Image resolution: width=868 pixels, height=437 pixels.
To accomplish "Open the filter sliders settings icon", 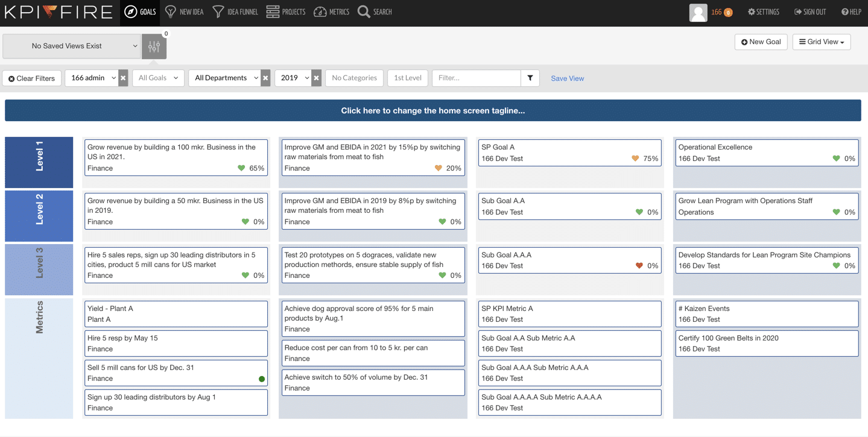I will (154, 46).
